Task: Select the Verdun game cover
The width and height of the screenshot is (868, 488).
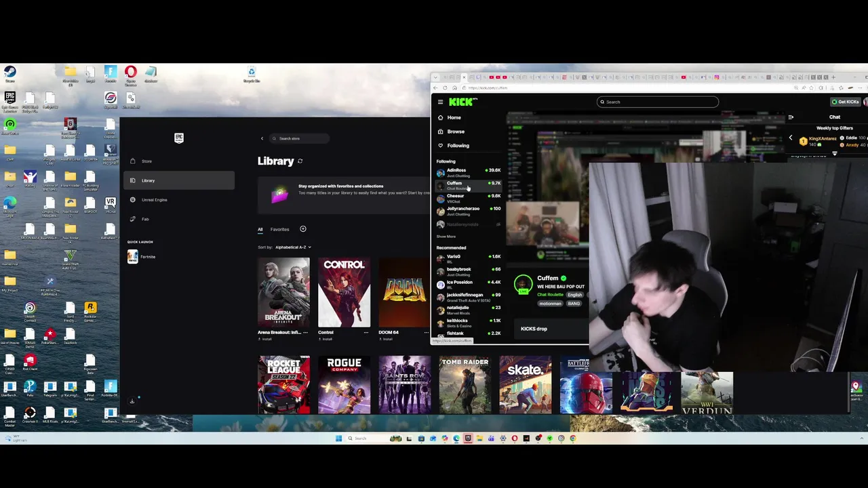Action: (x=707, y=392)
